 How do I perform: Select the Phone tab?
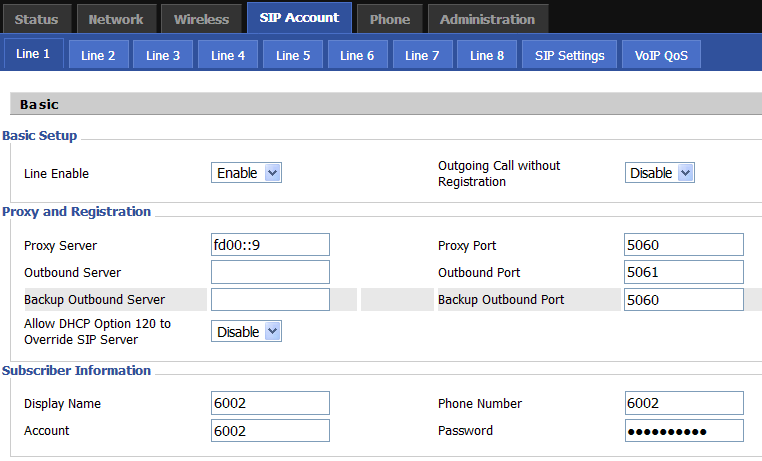pyautogui.click(x=389, y=19)
